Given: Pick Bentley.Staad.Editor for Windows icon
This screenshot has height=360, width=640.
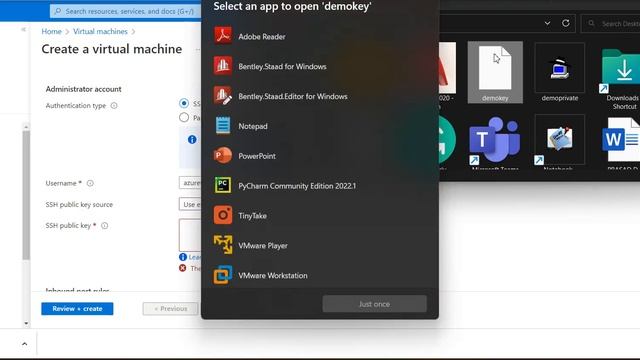Looking at the screenshot, I should [223, 96].
